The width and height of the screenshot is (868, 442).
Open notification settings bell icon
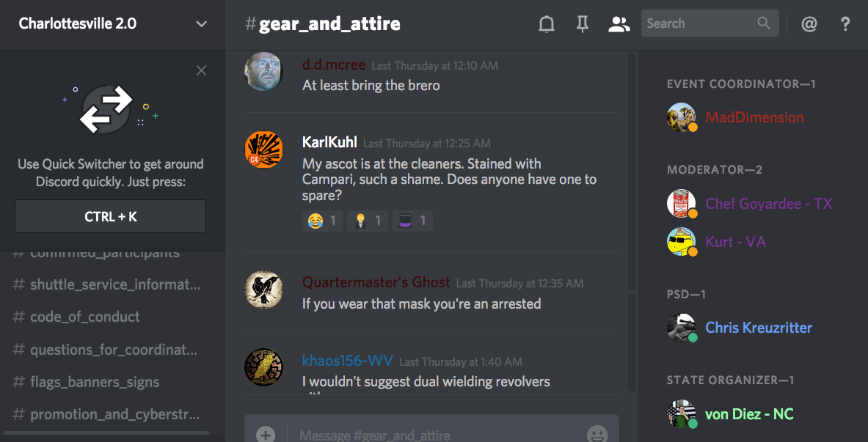547,23
